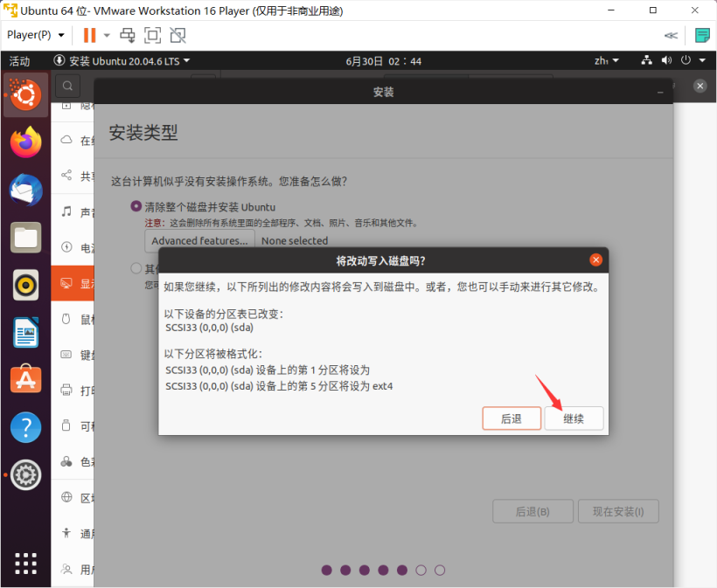Click the Advanced features... button
Screen dimensions: 717x588
click(x=199, y=240)
